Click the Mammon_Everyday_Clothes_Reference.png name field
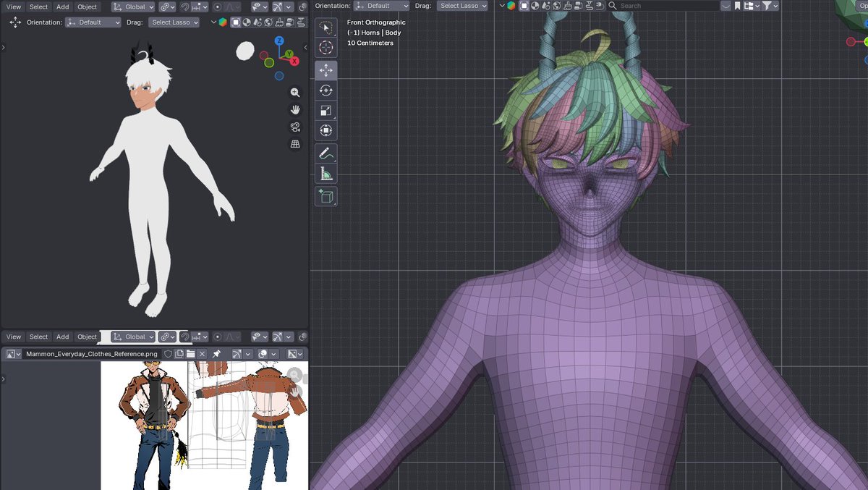Screen dimensions: 868x490 (x=92, y=354)
